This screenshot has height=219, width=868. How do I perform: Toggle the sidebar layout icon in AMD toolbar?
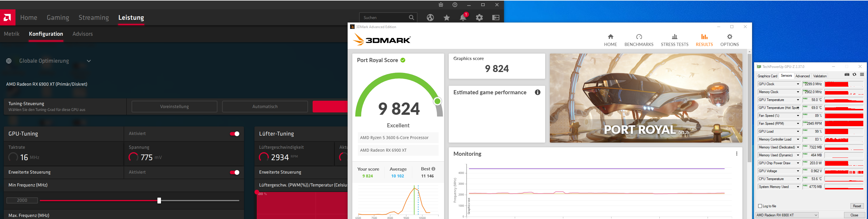tap(496, 18)
